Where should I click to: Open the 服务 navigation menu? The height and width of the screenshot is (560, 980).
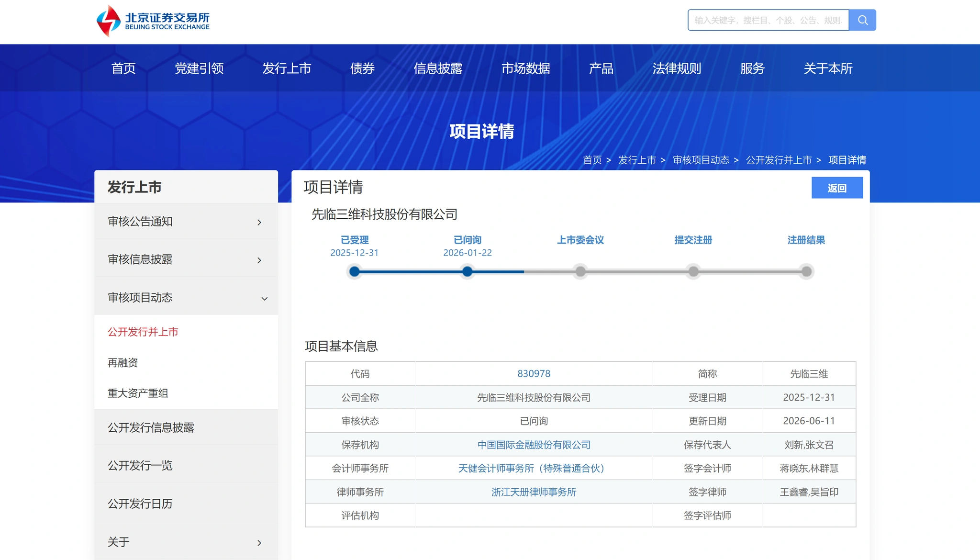point(752,68)
